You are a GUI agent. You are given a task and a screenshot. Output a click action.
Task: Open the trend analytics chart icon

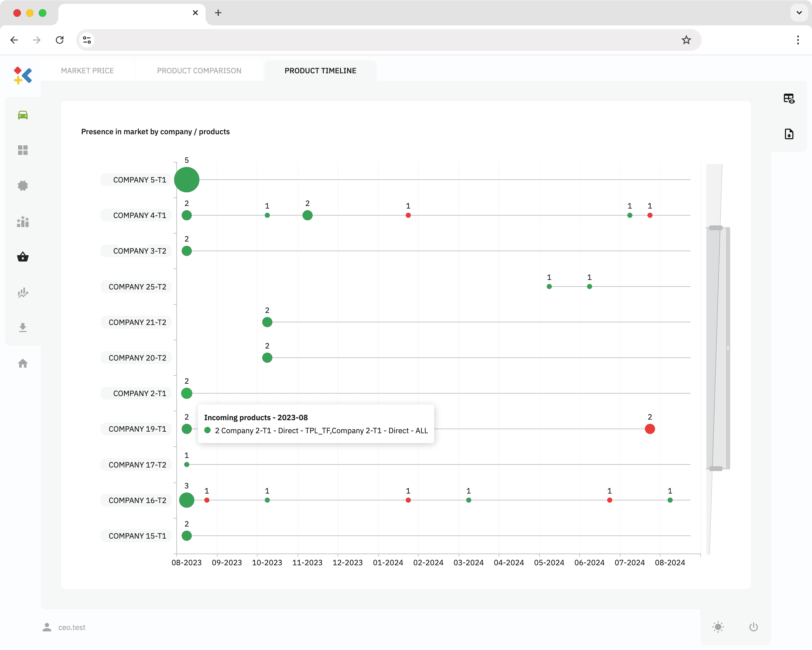point(23,292)
